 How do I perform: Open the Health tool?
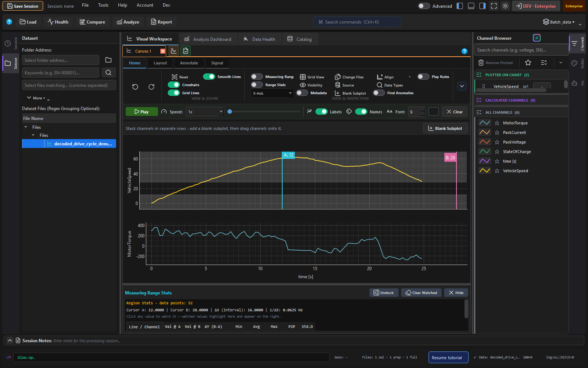[58, 22]
